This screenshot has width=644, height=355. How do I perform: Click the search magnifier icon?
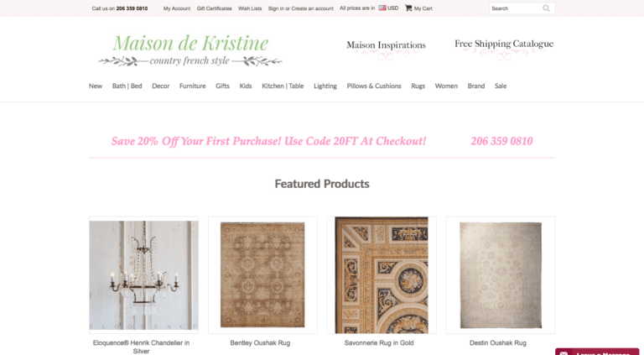pyautogui.click(x=546, y=8)
